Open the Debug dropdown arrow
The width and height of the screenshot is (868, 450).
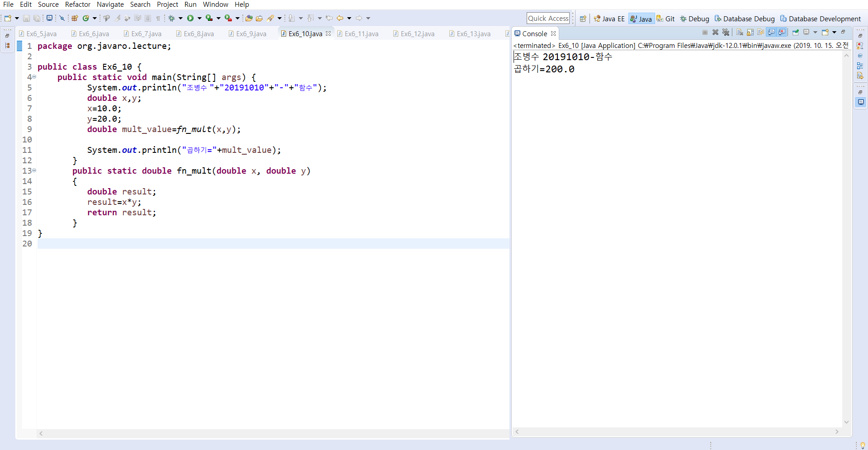[x=180, y=18]
